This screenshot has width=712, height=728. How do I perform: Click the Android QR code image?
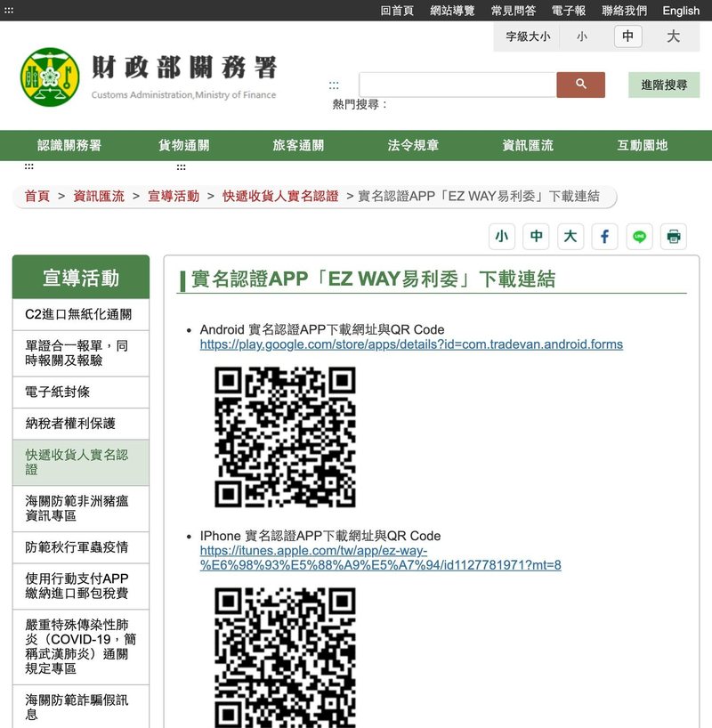[285, 437]
